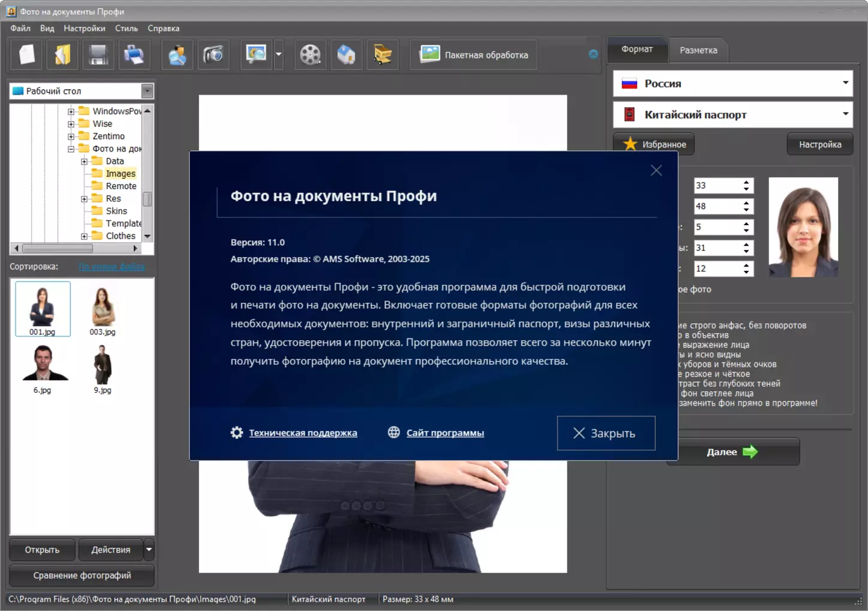Screen dimensions: 868x611
Task: Select thumbnail 001.jpg
Action: pyautogui.click(x=43, y=309)
